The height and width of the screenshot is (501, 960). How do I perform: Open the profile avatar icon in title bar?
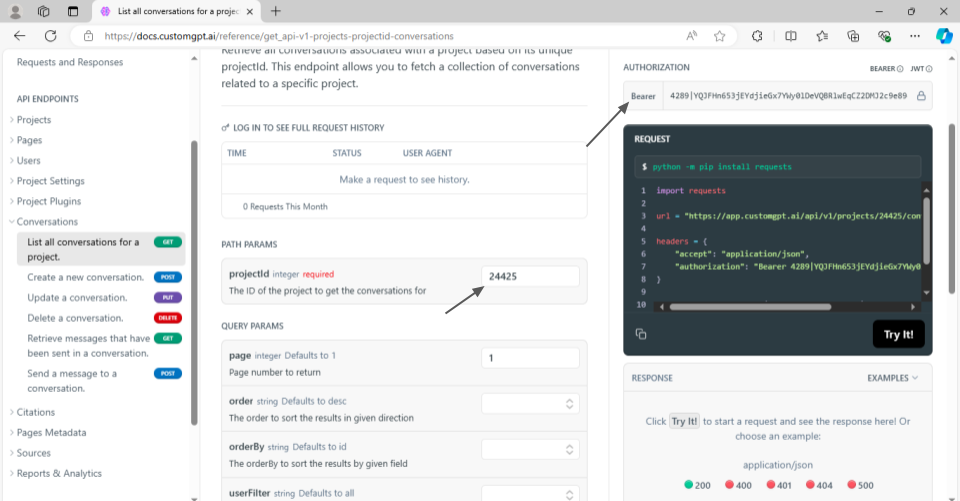[15, 11]
